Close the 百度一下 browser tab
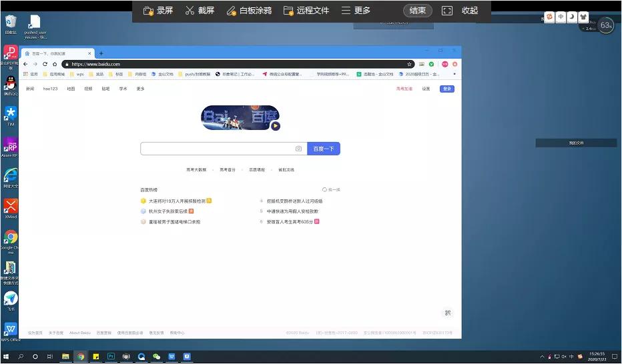 pyautogui.click(x=89, y=53)
